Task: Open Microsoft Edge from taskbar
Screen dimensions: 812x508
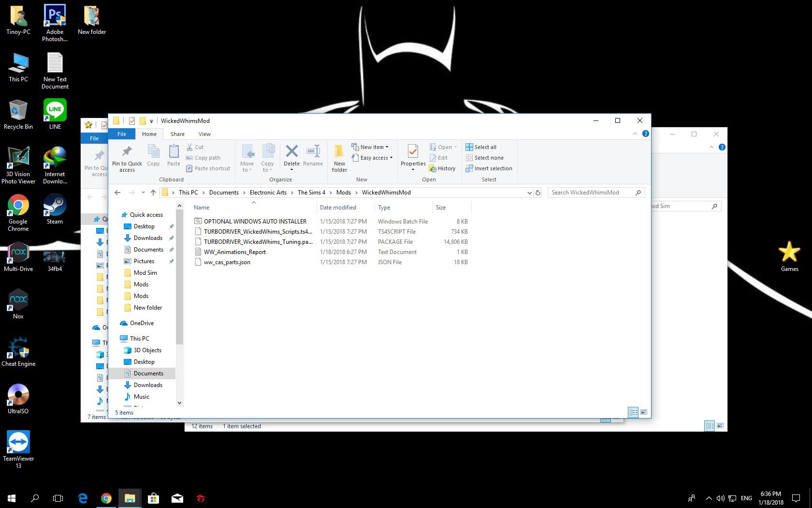Action: point(83,498)
